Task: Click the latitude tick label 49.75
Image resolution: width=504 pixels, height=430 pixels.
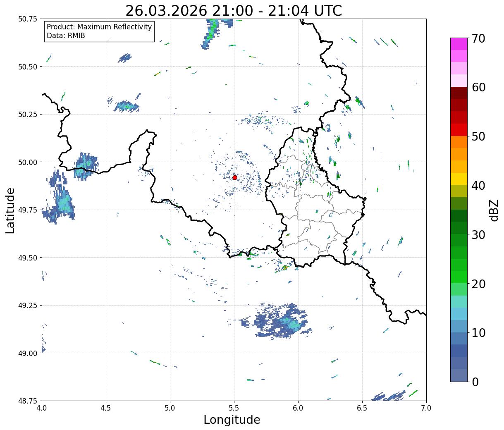Action: click(28, 210)
